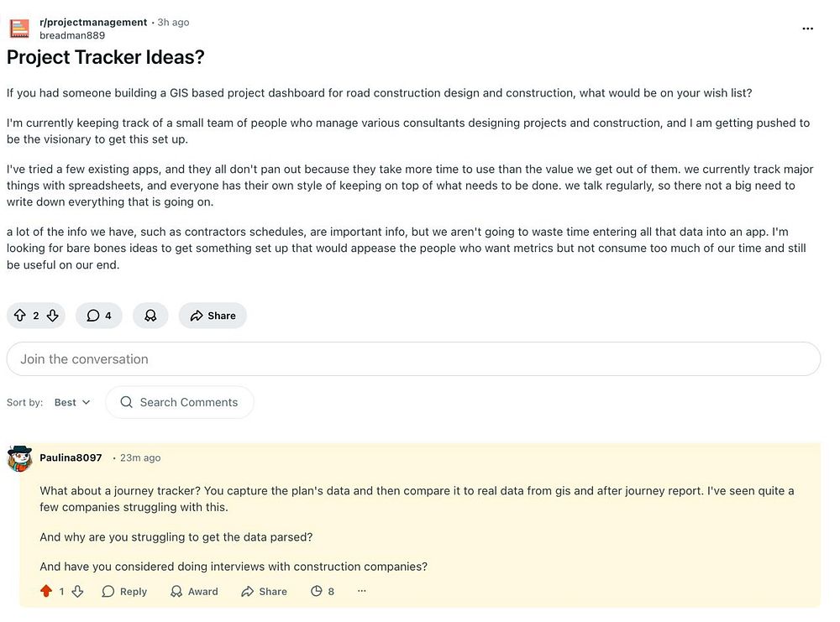View insights count on the comment
Image resolution: width=840 pixels, height=622 pixels.
coord(323,591)
